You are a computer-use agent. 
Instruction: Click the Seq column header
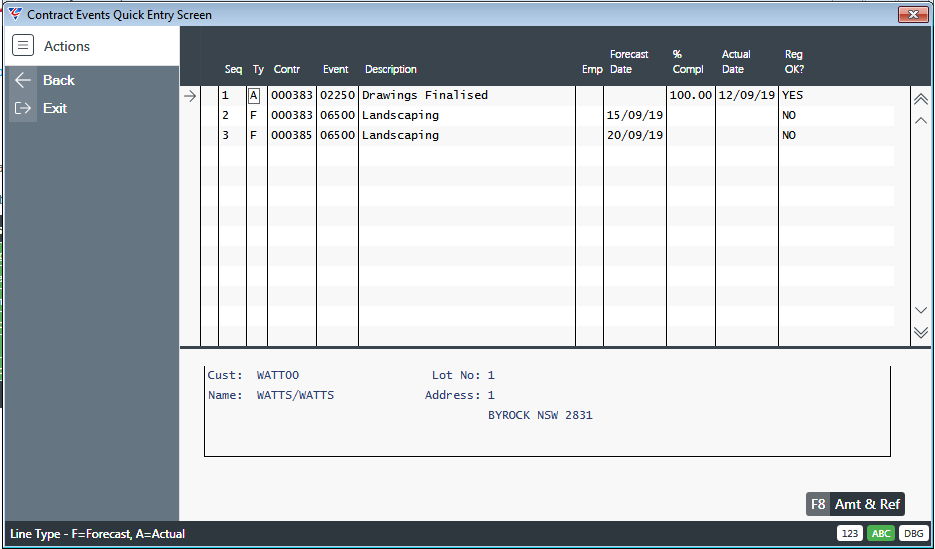click(233, 69)
